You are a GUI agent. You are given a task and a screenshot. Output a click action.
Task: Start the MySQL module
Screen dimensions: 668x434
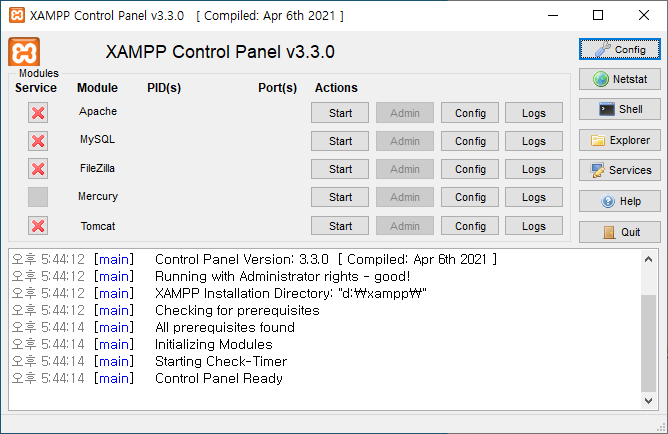pos(340,141)
